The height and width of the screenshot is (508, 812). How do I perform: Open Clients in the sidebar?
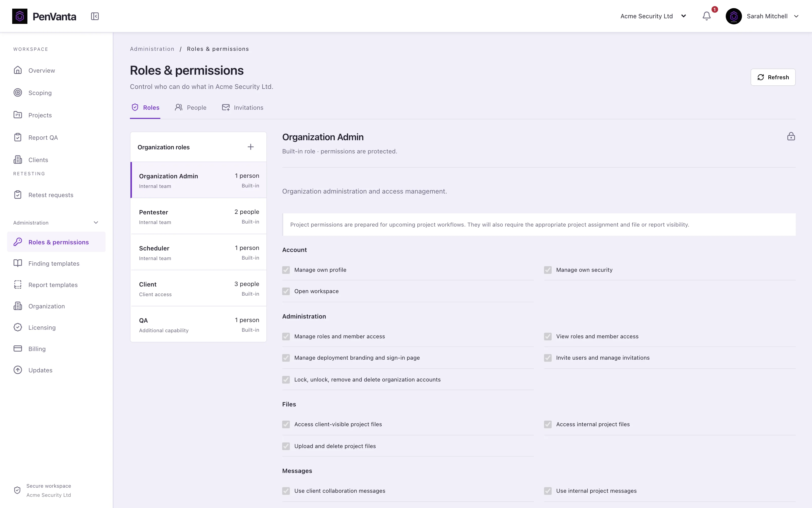pos(56,160)
